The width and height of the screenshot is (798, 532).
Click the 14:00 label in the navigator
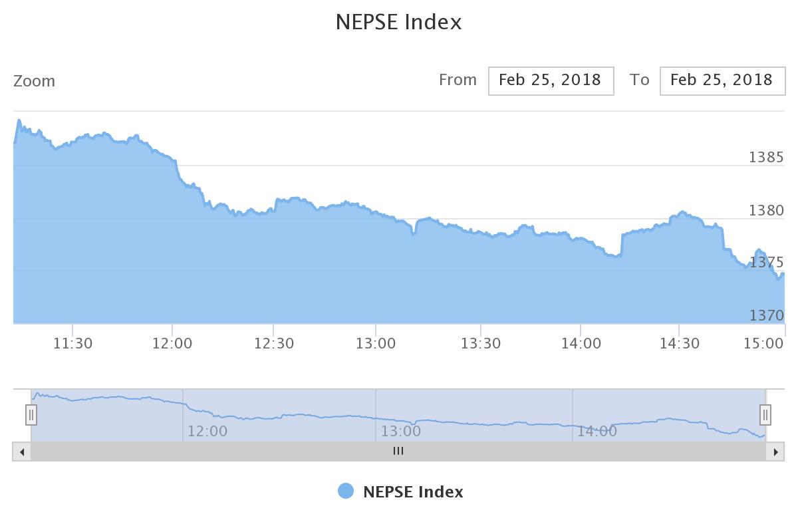click(597, 431)
